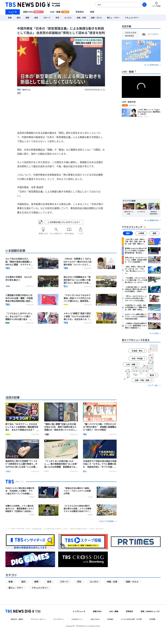Select the 24時間 ranking toggle
Viewport: 166px width, 644px height.
pos(141,233)
